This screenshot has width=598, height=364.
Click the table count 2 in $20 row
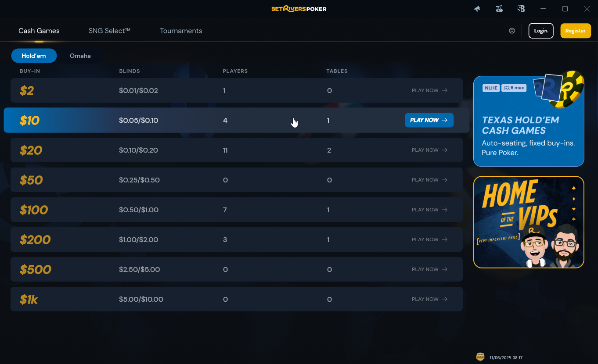tap(329, 150)
